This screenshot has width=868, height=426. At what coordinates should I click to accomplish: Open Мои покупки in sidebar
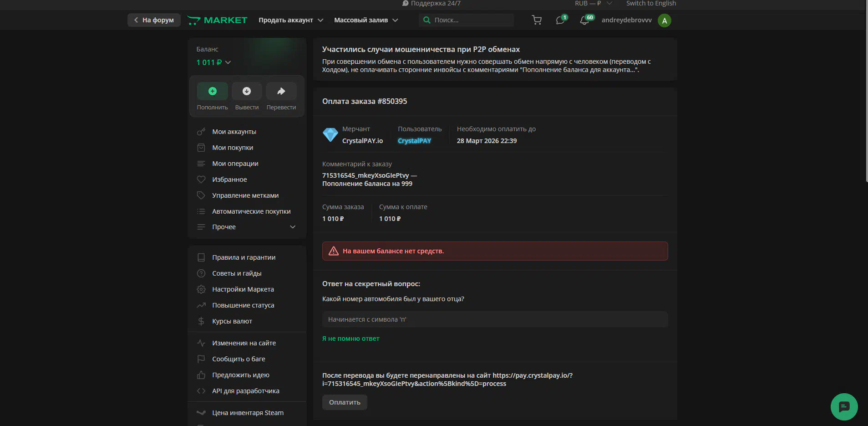click(233, 148)
